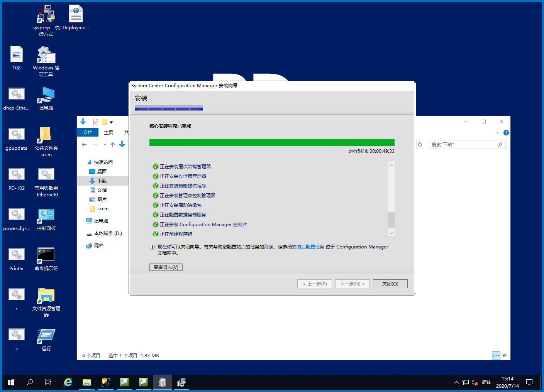Open the notification action center
544x392 pixels.
529,382
